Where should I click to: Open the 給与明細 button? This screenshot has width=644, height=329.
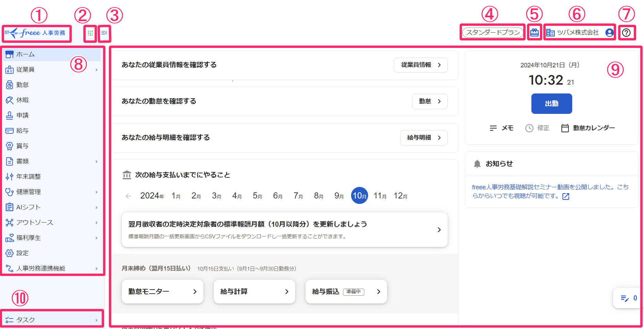pyautogui.click(x=424, y=138)
